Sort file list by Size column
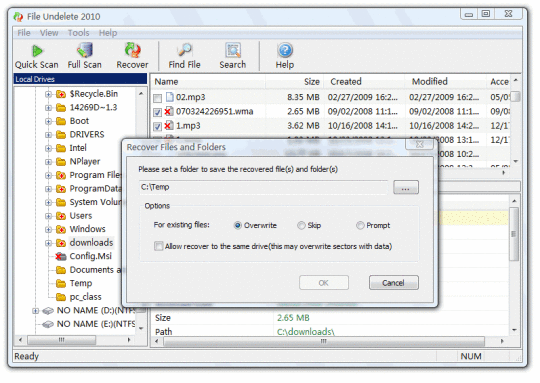 coord(294,82)
